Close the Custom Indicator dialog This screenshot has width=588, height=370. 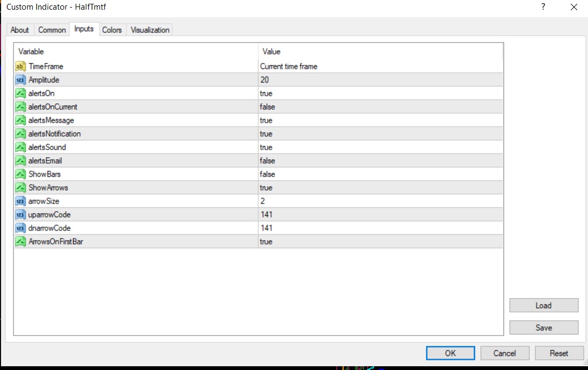tap(574, 7)
